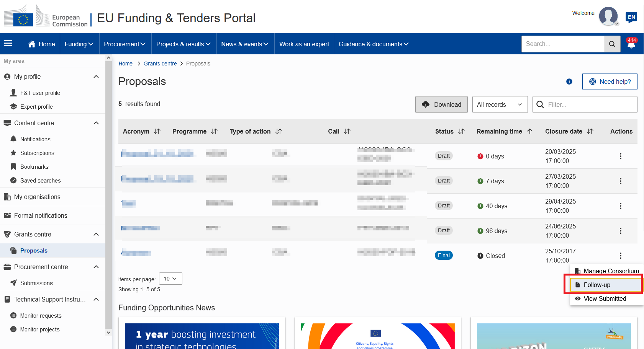This screenshot has width=644, height=349.
Task: Click the Final status badge
Action: point(444,255)
